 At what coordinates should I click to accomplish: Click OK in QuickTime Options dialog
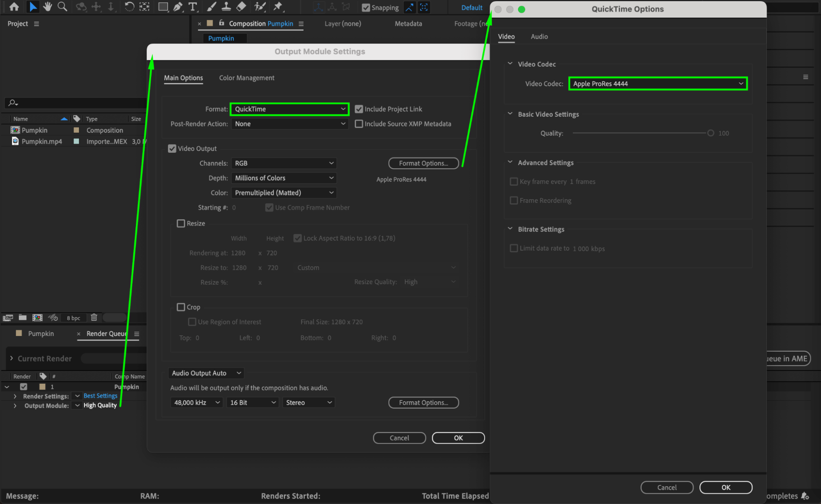pos(725,488)
